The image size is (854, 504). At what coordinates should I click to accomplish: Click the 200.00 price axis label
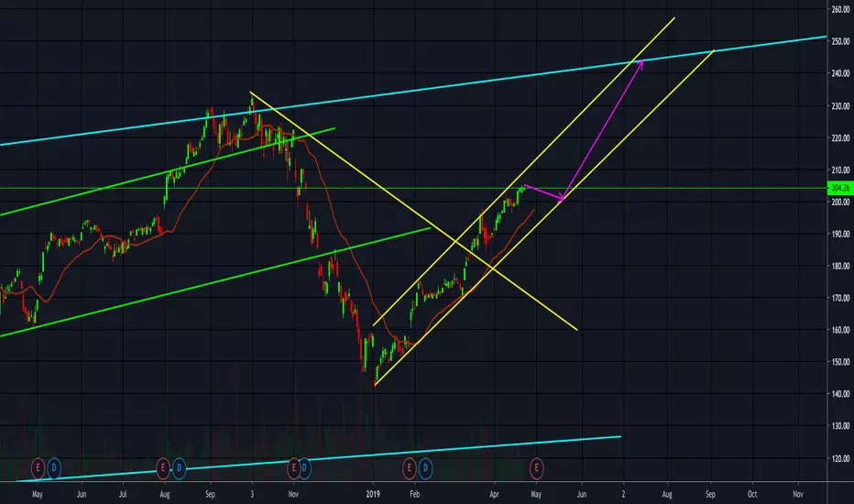[x=840, y=203]
